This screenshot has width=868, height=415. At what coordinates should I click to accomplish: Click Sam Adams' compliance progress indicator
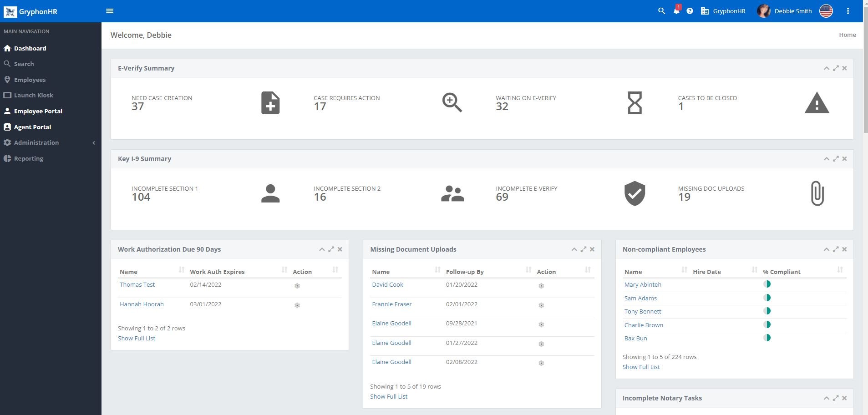point(767,298)
